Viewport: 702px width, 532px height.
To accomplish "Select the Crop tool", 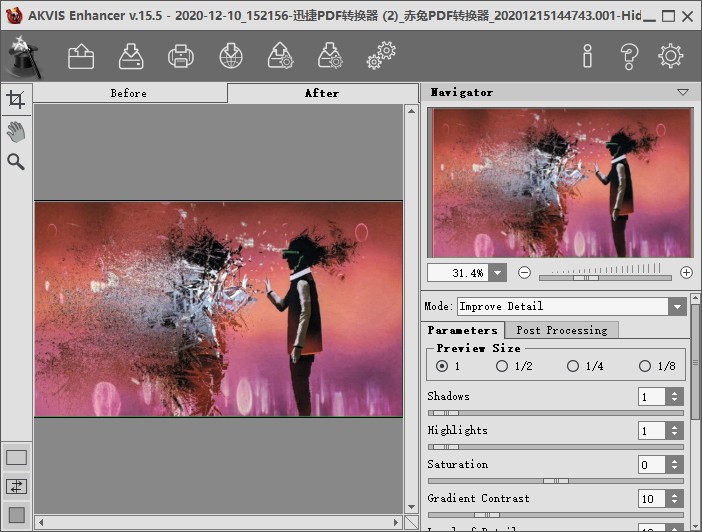I will pos(16,99).
